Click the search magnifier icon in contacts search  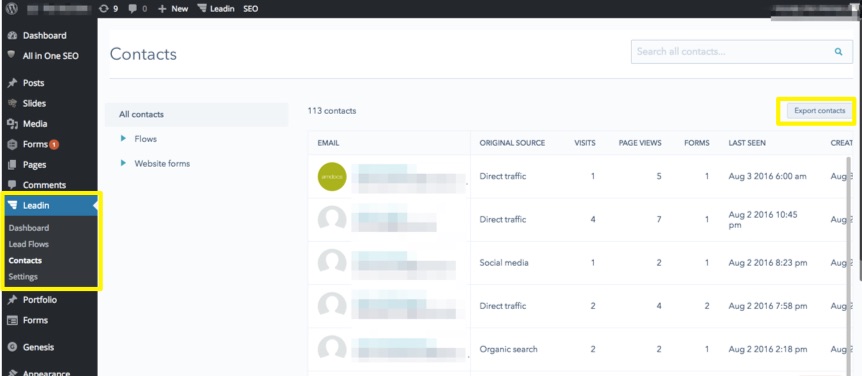tap(838, 52)
